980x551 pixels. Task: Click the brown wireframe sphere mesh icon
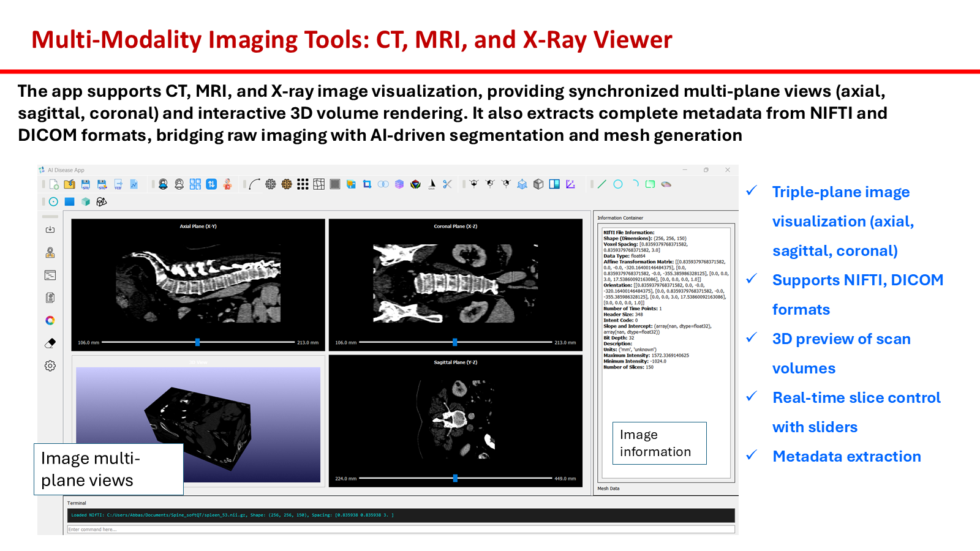[x=287, y=184]
